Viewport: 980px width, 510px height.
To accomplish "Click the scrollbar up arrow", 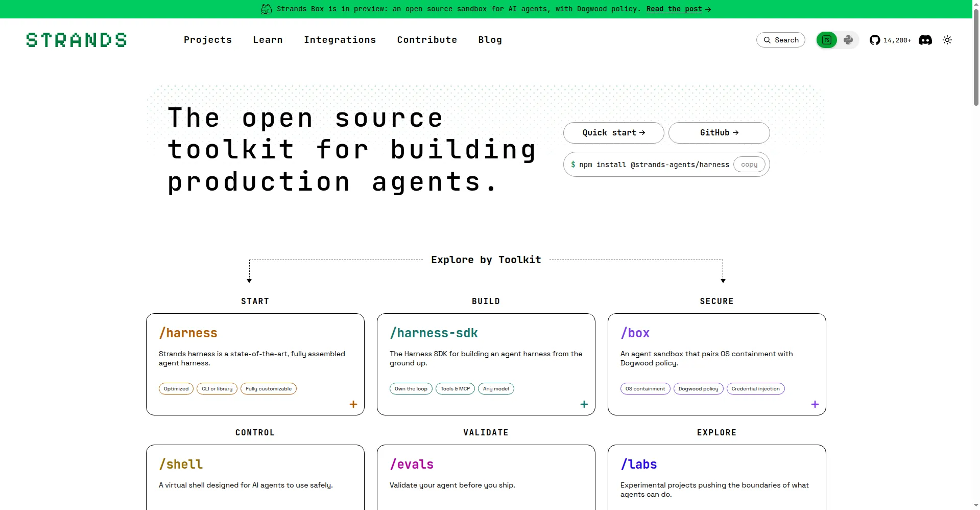I will (x=976, y=4).
